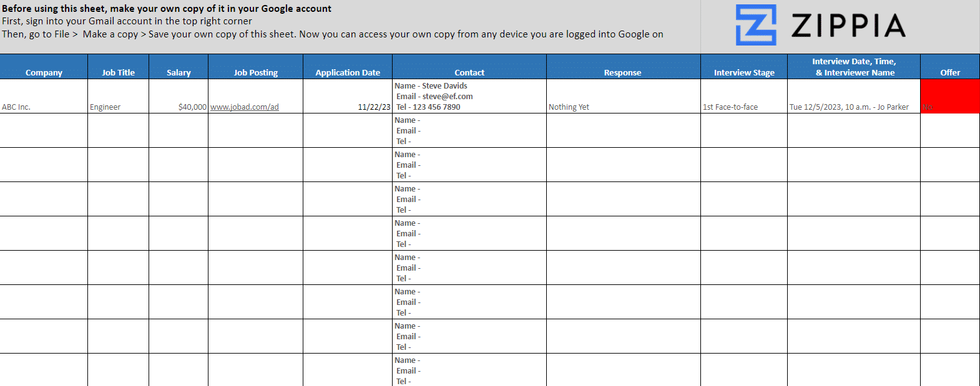Select the Job Posting header cell
Screen dimensions: 980x386
tap(255, 72)
